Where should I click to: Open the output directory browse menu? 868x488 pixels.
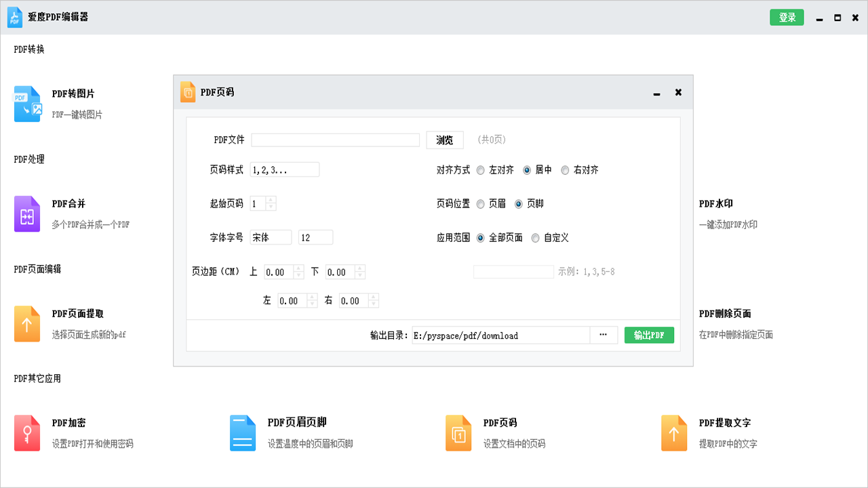pos(603,335)
